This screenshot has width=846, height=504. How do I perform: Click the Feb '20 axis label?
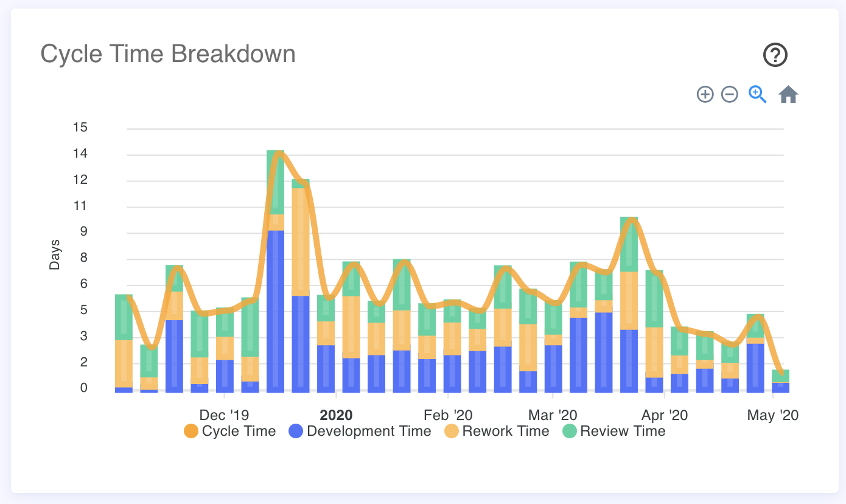[448, 416]
